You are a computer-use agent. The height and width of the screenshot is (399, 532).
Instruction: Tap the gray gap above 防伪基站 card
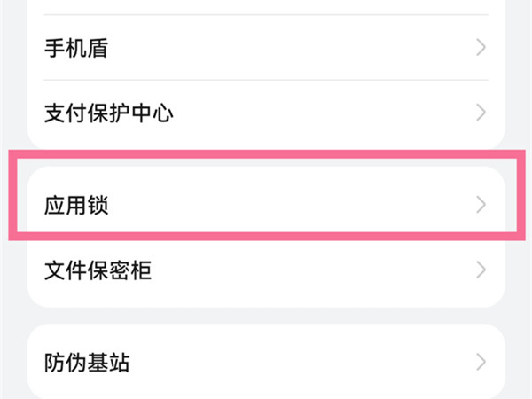[266, 315]
